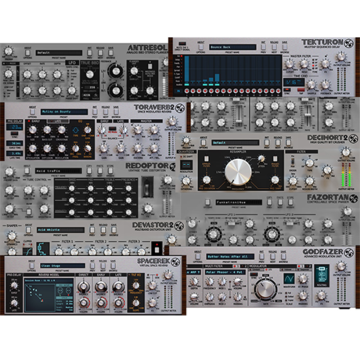Screen dimensions: 360x360
Task: Load next preset in Redoptor
Action: pos(100,170)
